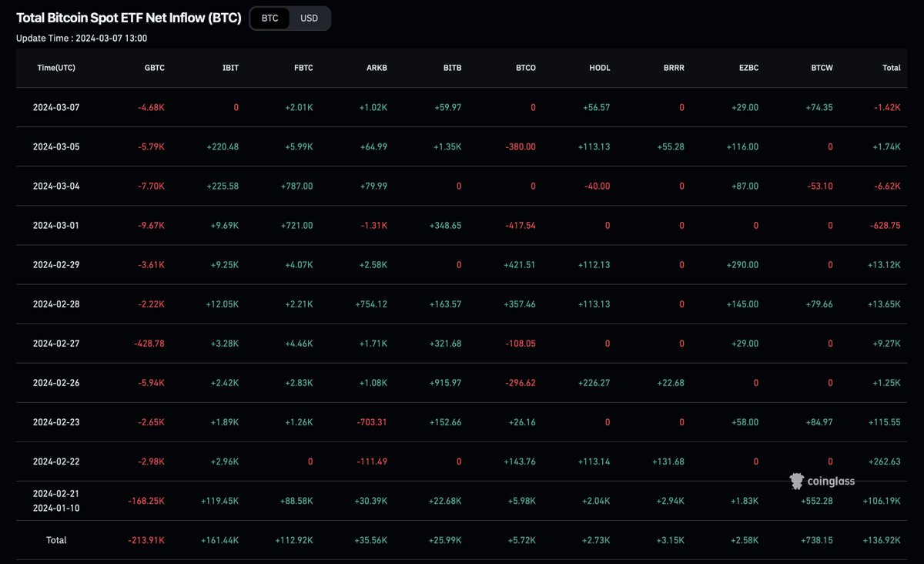
Task: Click the IBIT column header
Action: coord(230,68)
